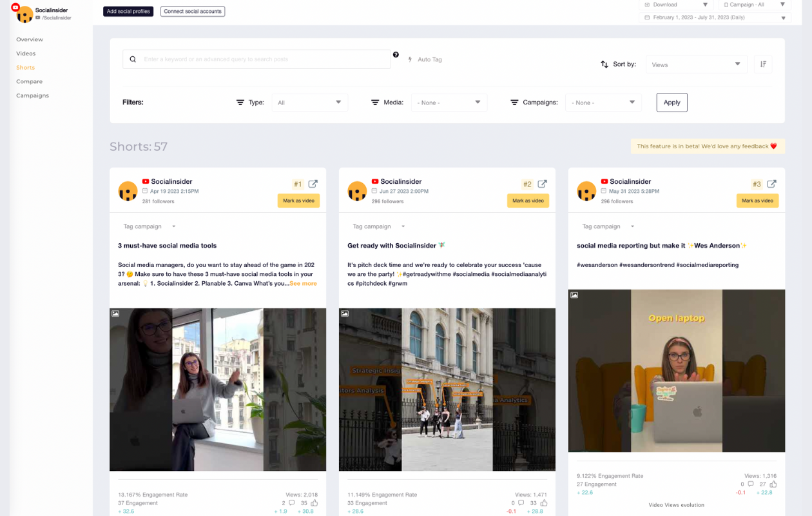This screenshot has width=812, height=516.
Task: Open the Campaigns None dropdown
Action: coord(603,103)
